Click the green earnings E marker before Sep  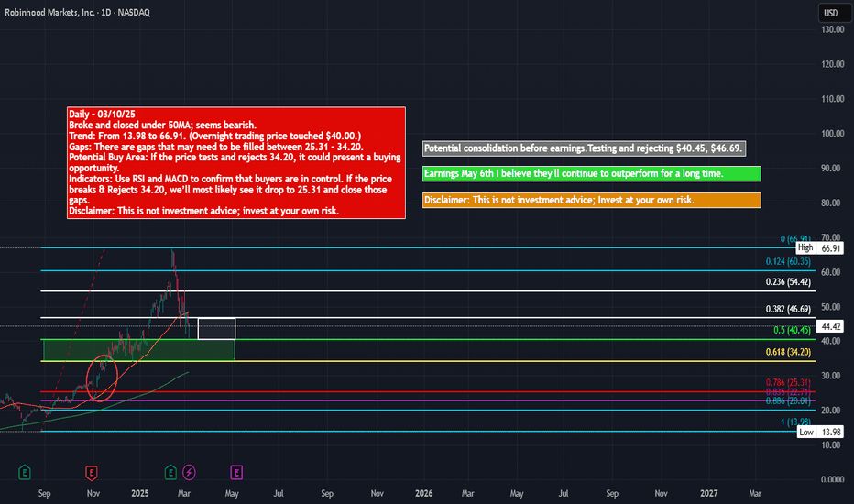point(25,473)
